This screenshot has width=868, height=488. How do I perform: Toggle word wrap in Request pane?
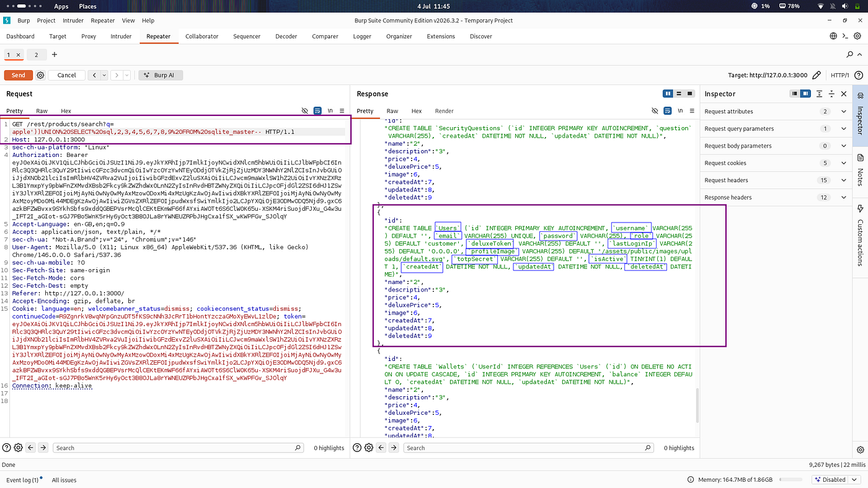click(x=317, y=111)
